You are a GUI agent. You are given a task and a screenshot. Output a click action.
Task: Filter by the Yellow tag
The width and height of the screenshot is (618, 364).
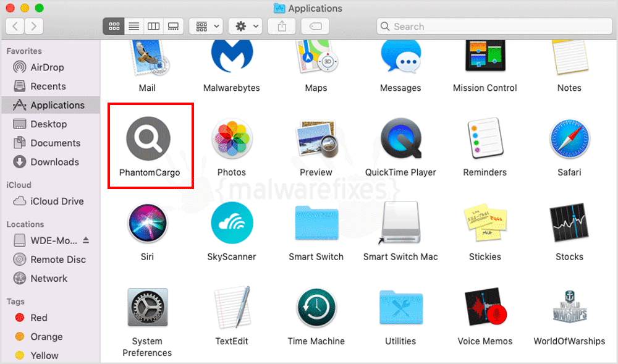pyautogui.click(x=51, y=355)
